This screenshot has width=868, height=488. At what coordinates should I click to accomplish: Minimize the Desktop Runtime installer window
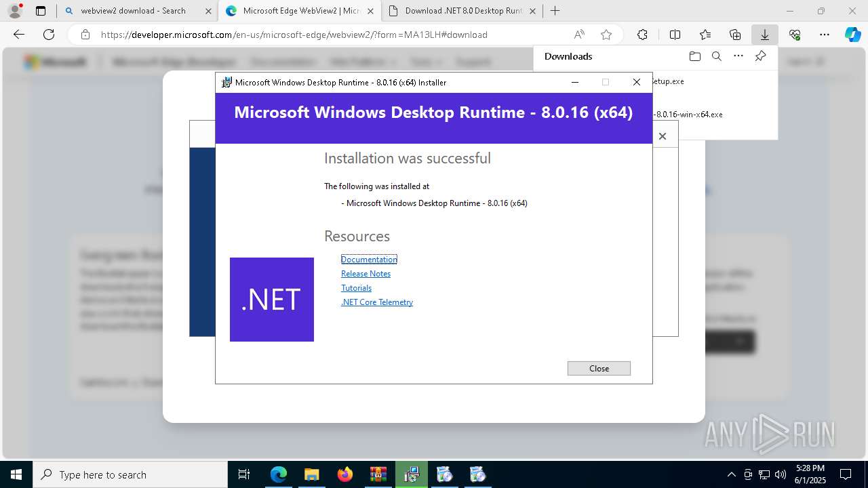pos(575,82)
